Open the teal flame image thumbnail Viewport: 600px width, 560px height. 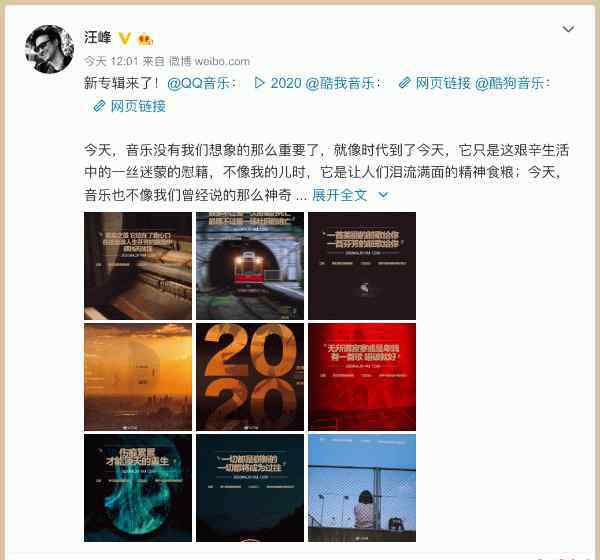click(138, 488)
